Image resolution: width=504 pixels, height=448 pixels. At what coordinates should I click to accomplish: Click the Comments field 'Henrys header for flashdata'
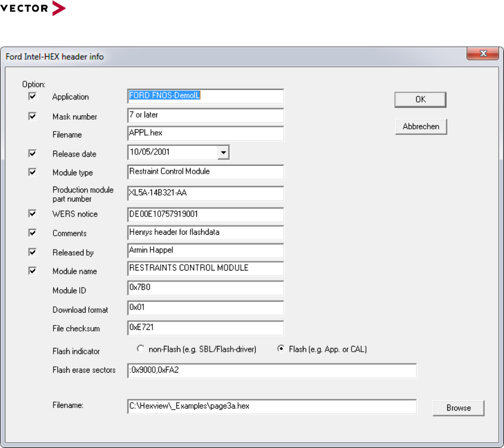205,233
